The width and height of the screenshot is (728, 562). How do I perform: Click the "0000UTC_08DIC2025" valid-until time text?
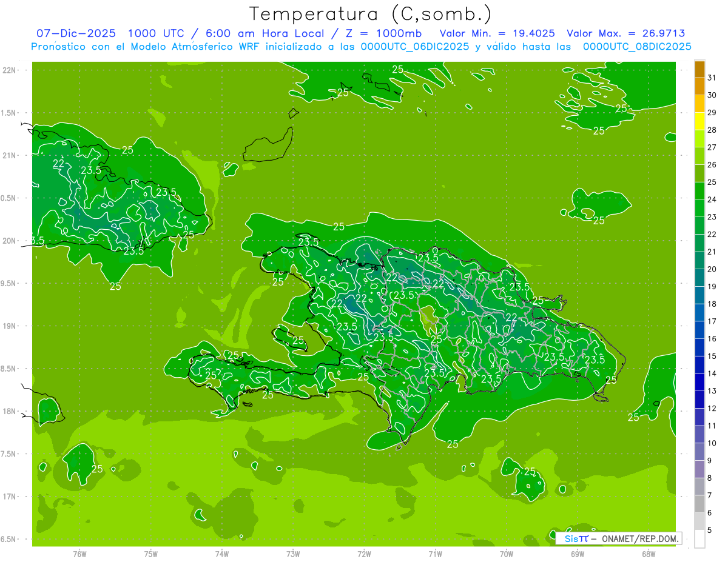(637, 47)
